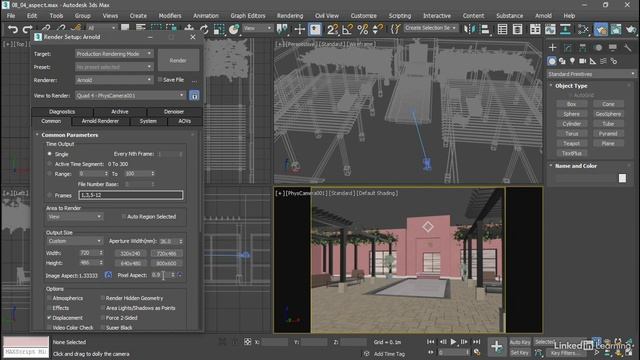Select the Move transform tool
Image resolution: width=640 pixels, height=360 pixels.
[x=189, y=29]
